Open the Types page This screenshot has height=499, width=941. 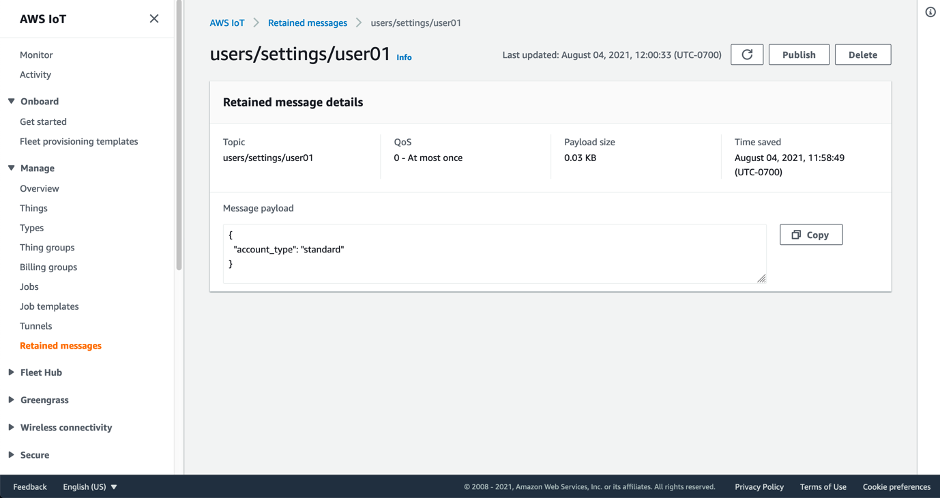coord(32,228)
